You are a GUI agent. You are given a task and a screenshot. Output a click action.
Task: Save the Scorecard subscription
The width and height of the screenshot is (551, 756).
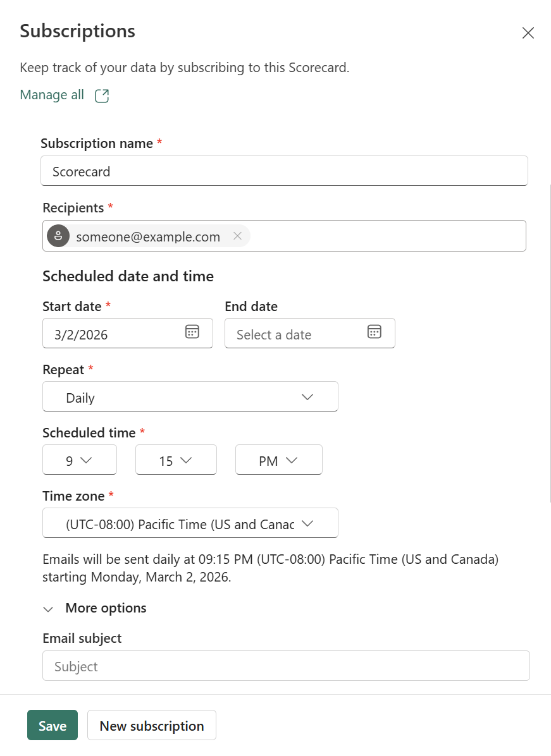tap(52, 725)
